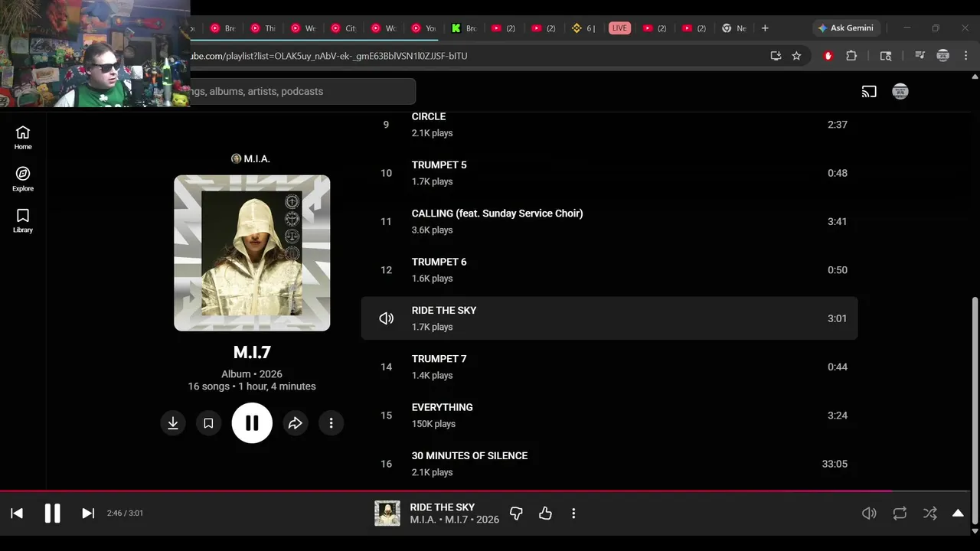980x551 pixels.
Task: Click the Ask Gemini button
Action: tap(846, 28)
